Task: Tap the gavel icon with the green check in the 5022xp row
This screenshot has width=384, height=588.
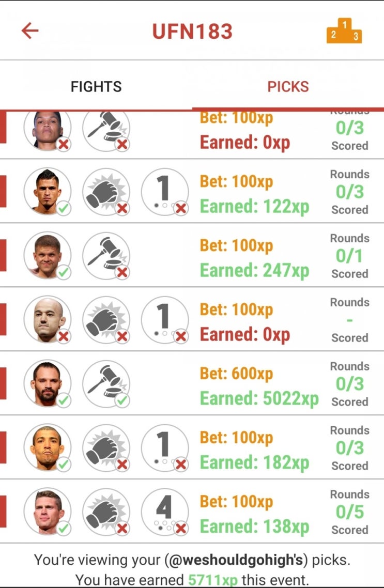Action: (106, 383)
